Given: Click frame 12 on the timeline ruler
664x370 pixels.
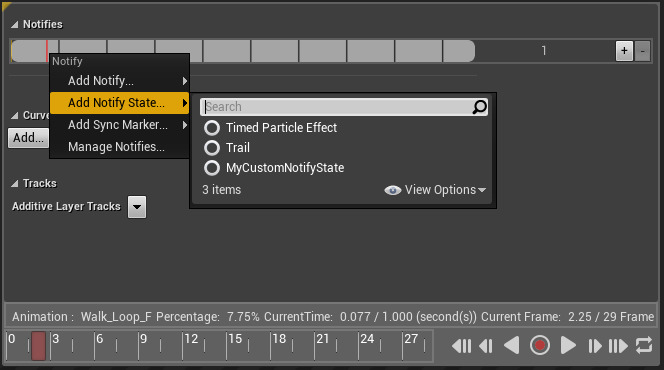Looking at the screenshot, I should tap(191, 339).
